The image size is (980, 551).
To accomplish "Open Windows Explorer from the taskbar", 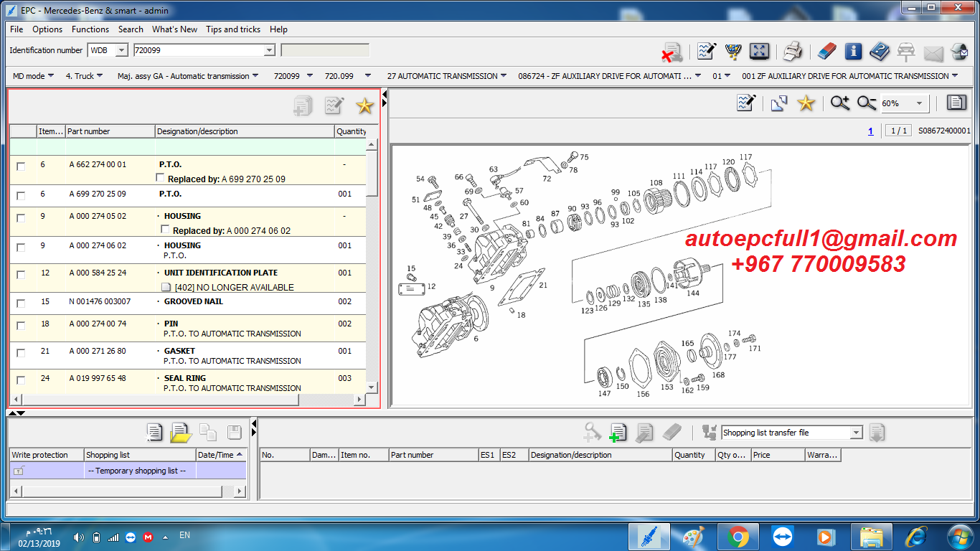I will click(x=871, y=536).
